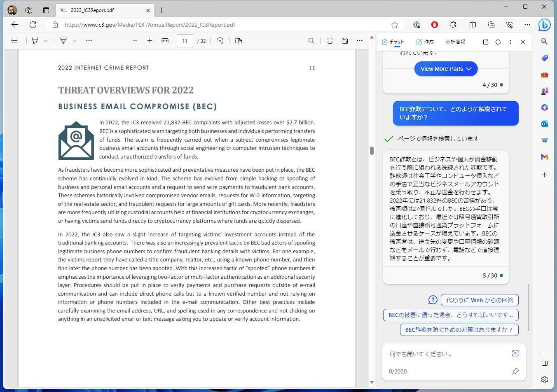Screen dimensions: 557x392
Task: Click the 代わりに Web からの回答 button
Action: 480,300
